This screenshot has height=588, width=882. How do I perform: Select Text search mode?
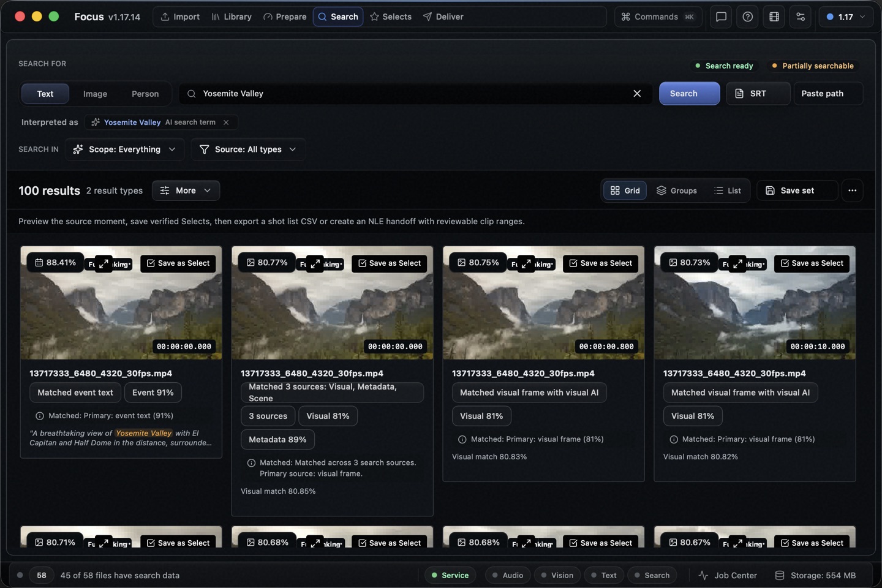(x=45, y=94)
